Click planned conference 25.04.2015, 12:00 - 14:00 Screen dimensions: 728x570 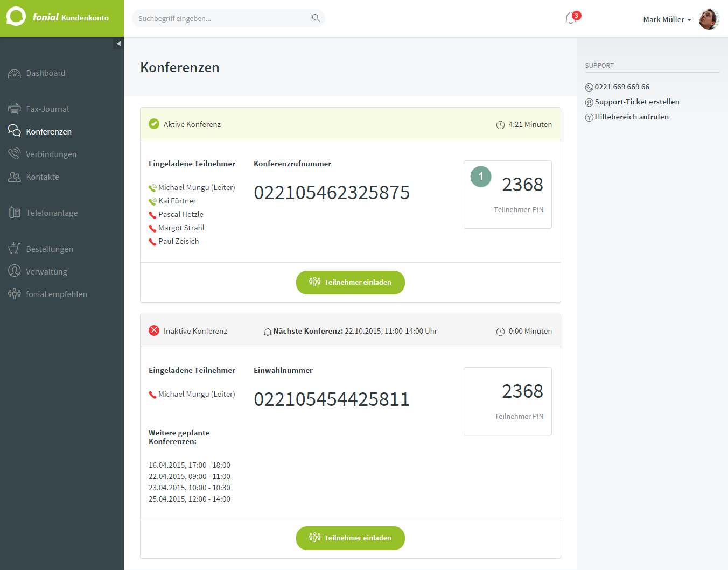pos(190,499)
